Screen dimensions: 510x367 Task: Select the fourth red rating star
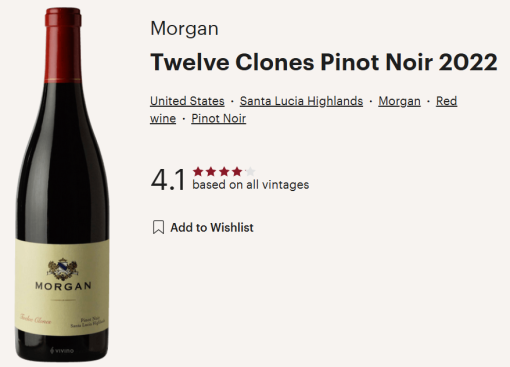coord(237,172)
